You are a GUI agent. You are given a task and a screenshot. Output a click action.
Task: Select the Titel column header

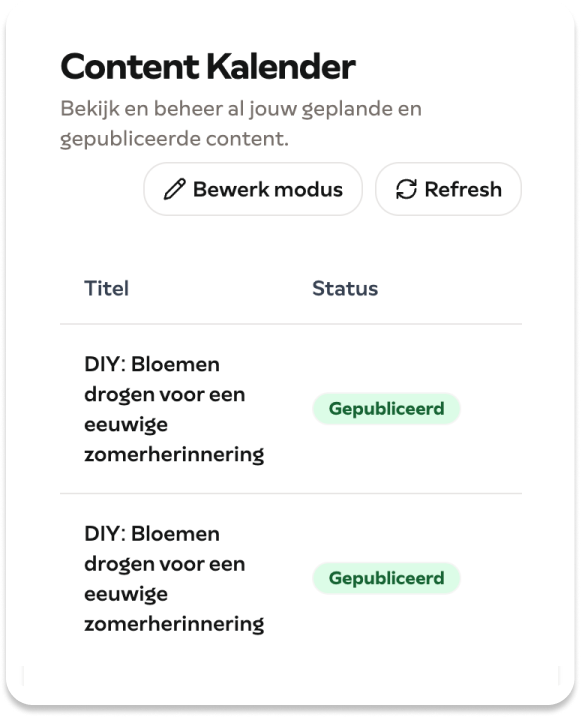(107, 289)
